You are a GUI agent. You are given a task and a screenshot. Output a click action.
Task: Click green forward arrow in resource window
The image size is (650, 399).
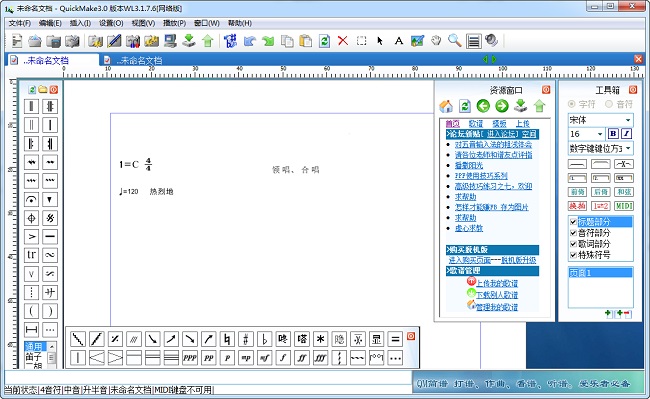tap(502, 106)
